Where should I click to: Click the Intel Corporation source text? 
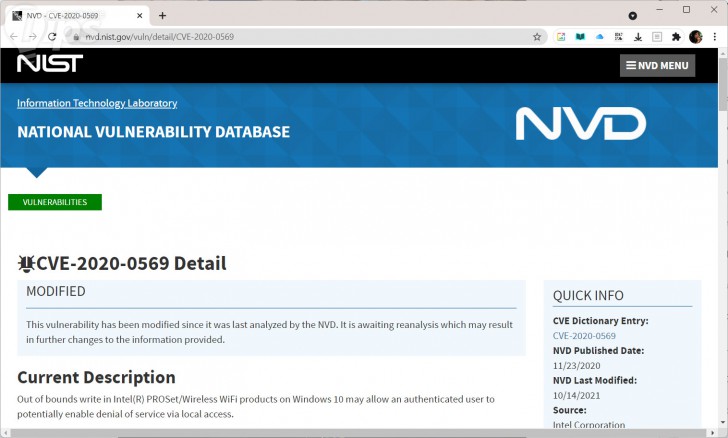(589, 425)
